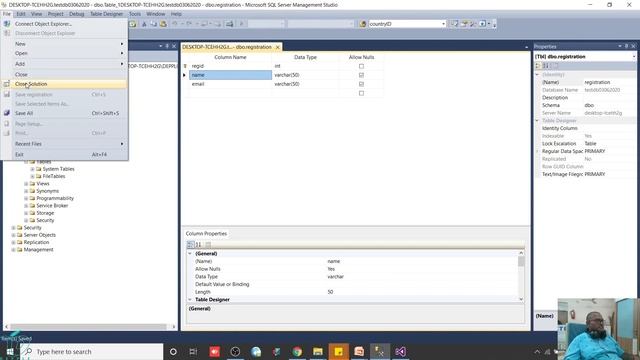Click the Connect Object Explorer menu icon
This screenshot has height=360, width=640.
[7, 24]
